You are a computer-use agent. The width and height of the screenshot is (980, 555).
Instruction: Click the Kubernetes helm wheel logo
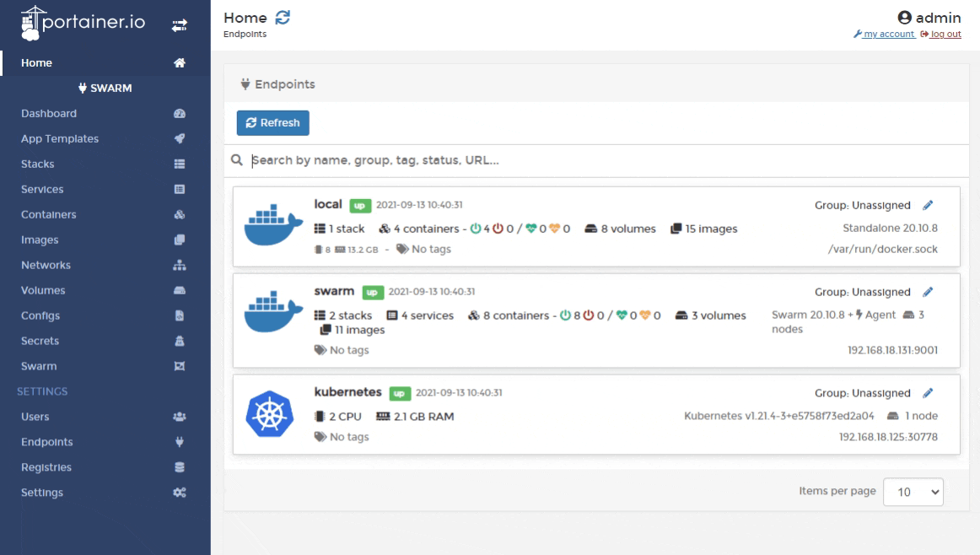pyautogui.click(x=267, y=415)
